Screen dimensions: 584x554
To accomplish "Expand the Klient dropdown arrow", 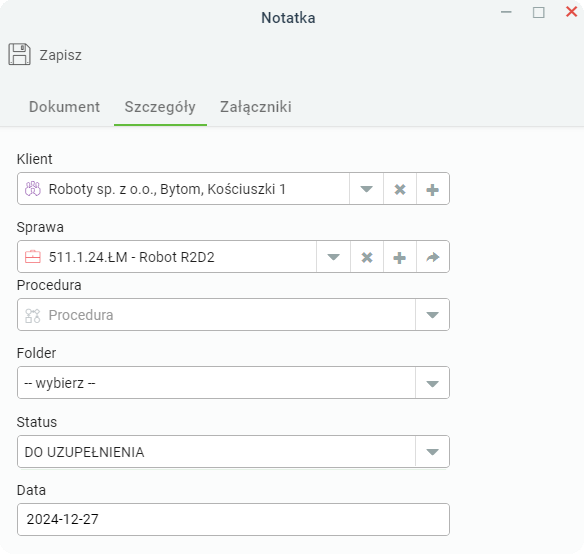I will [x=366, y=189].
